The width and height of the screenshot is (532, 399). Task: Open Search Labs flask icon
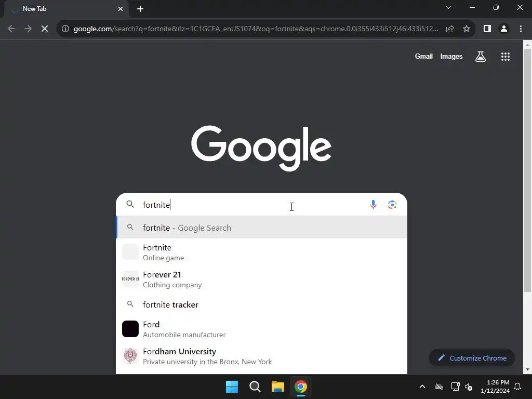coord(481,56)
